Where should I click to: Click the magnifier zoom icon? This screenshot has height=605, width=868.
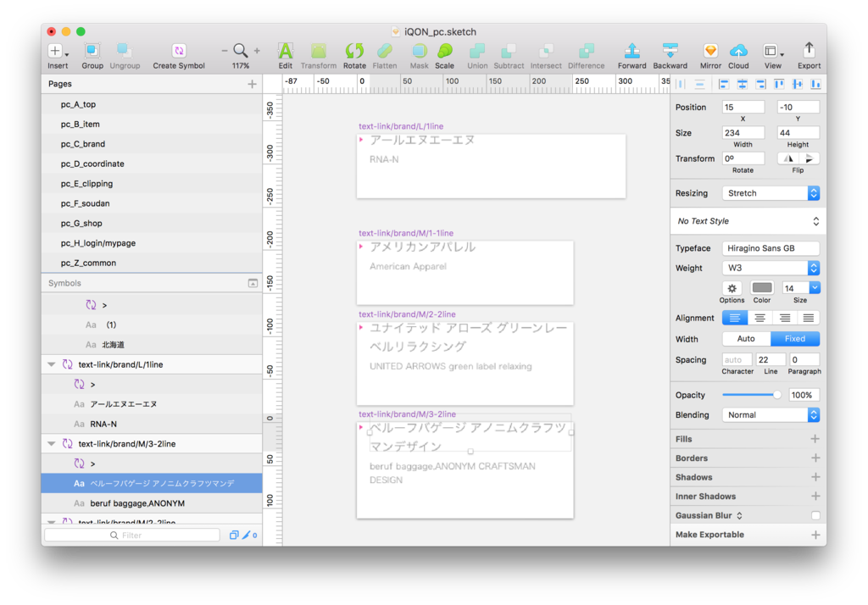[240, 50]
